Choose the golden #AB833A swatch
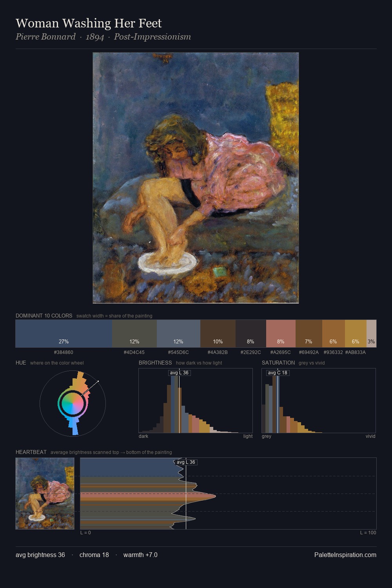Image resolution: width=392 pixels, height=588 pixels. pyautogui.click(x=356, y=334)
